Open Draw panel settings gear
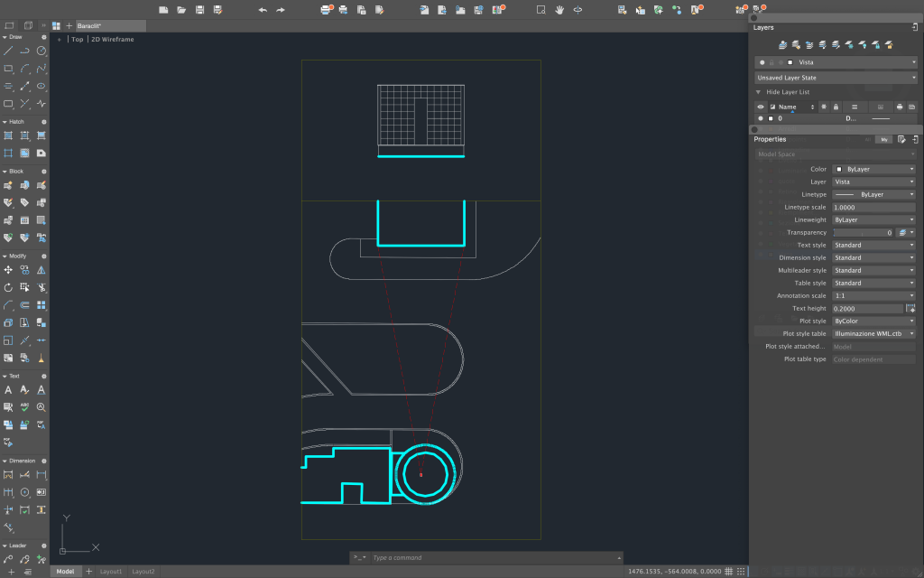Screen dimensions: 924x578 pyautogui.click(x=43, y=37)
